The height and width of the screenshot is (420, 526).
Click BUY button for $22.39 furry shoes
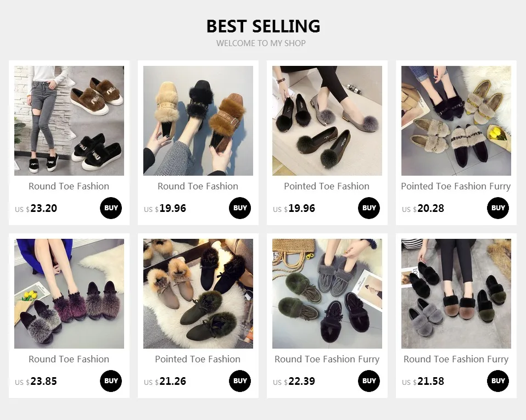(x=369, y=381)
